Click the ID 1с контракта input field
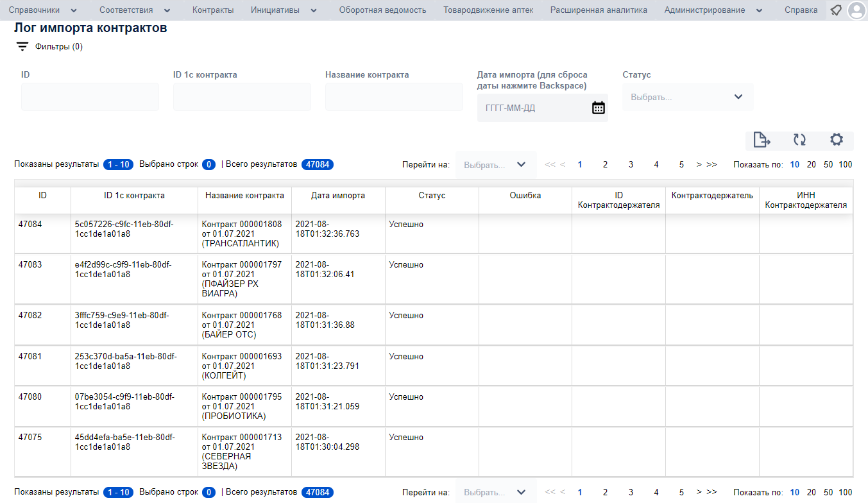868x503 pixels. pos(242,97)
